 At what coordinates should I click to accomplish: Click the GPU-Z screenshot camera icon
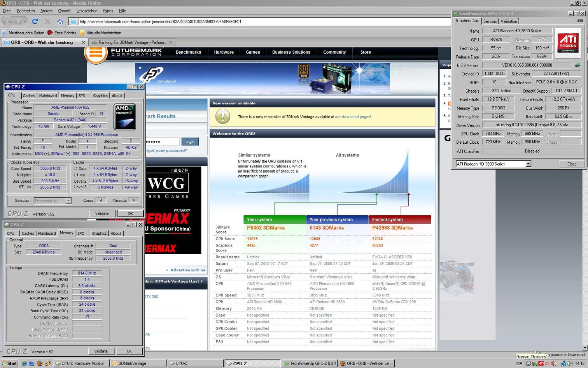(580, 21)
